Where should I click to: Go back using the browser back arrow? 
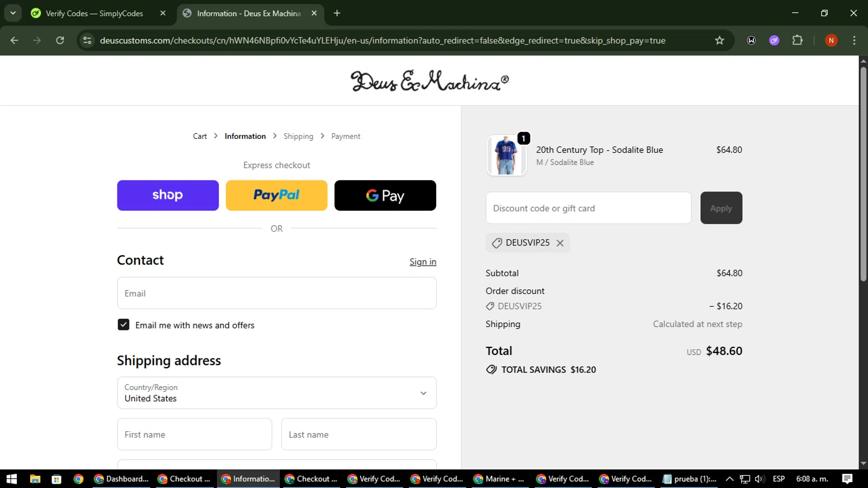click(x=14, y=41)
